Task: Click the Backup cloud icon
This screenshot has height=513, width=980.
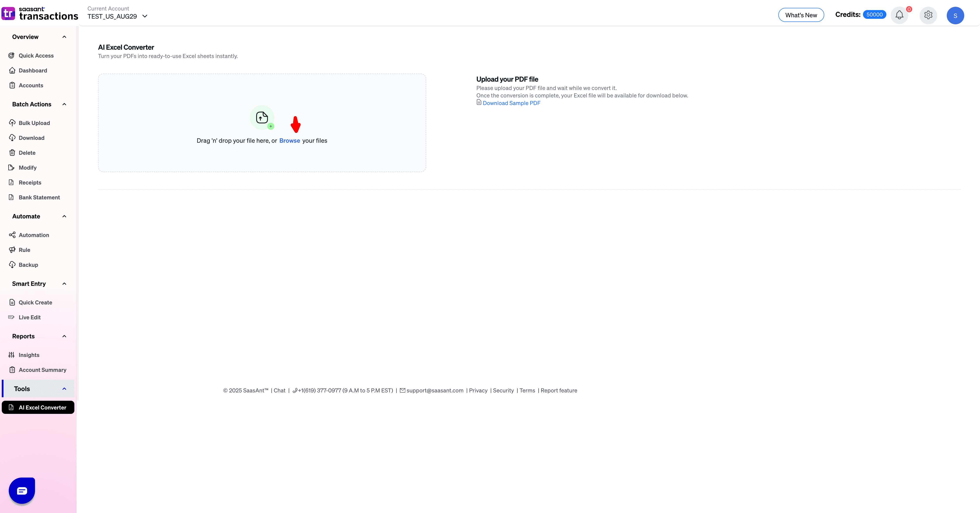Action: point(12,265)
